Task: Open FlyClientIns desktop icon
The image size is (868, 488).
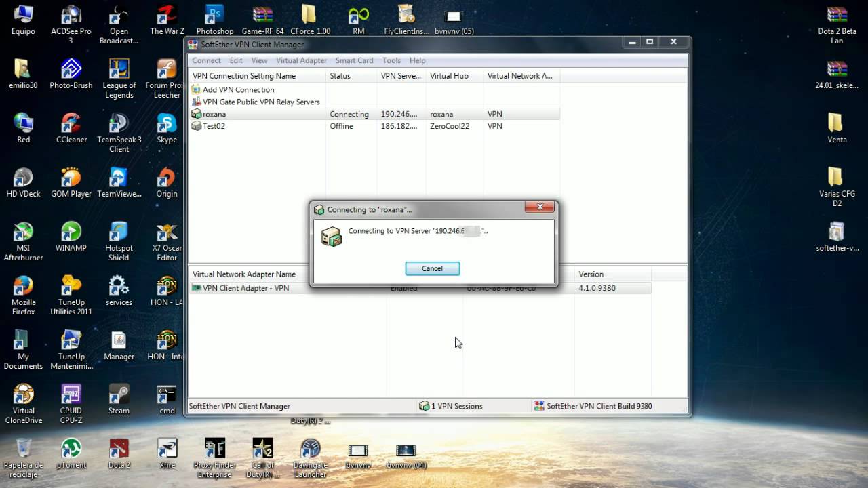Action: click(406, 20)
